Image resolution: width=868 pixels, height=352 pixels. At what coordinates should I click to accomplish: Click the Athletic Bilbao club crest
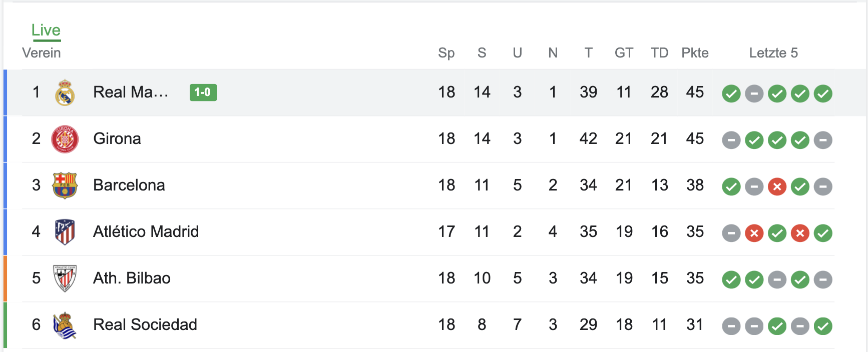(x=65, y=278)
